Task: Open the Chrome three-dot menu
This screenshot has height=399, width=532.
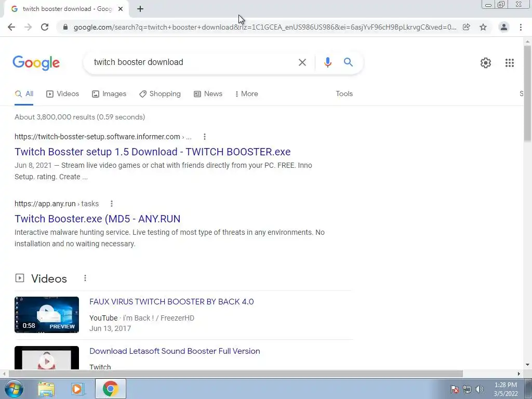Action: tap(521, 27)
